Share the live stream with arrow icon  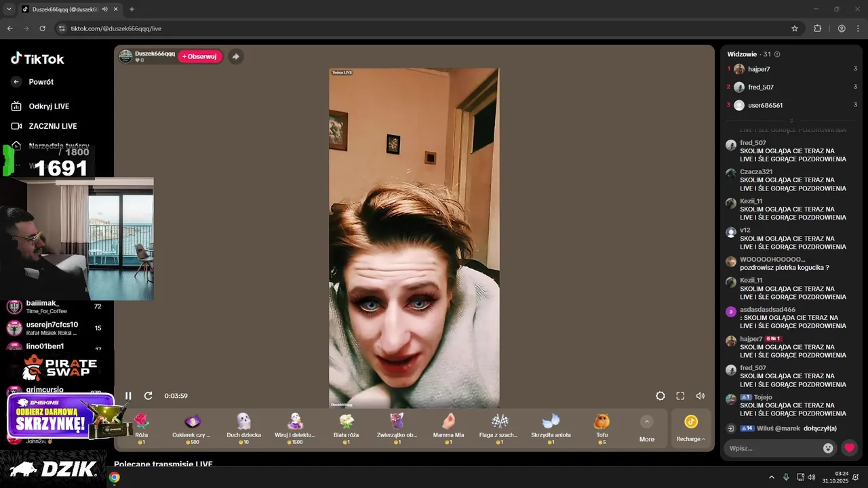coord(235,56)
